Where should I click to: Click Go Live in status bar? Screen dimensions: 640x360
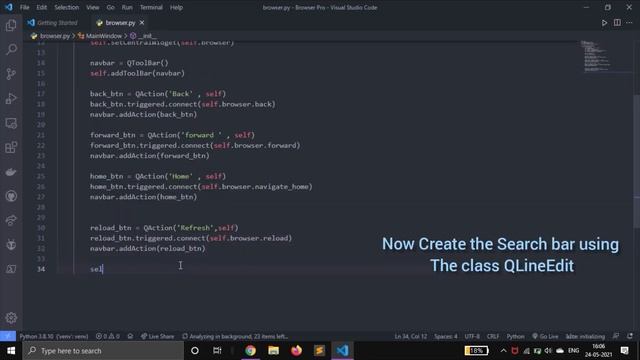545,336
